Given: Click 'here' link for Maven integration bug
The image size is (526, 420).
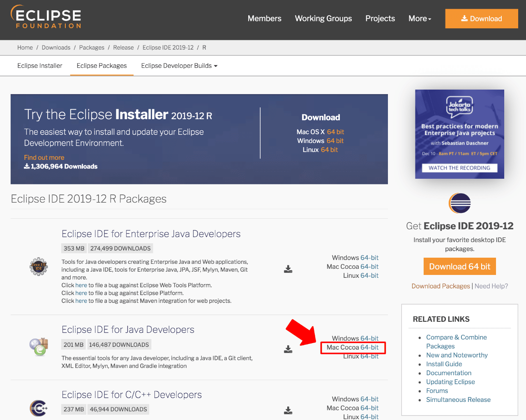Looking at the screenshot, I should pos(81,301).
